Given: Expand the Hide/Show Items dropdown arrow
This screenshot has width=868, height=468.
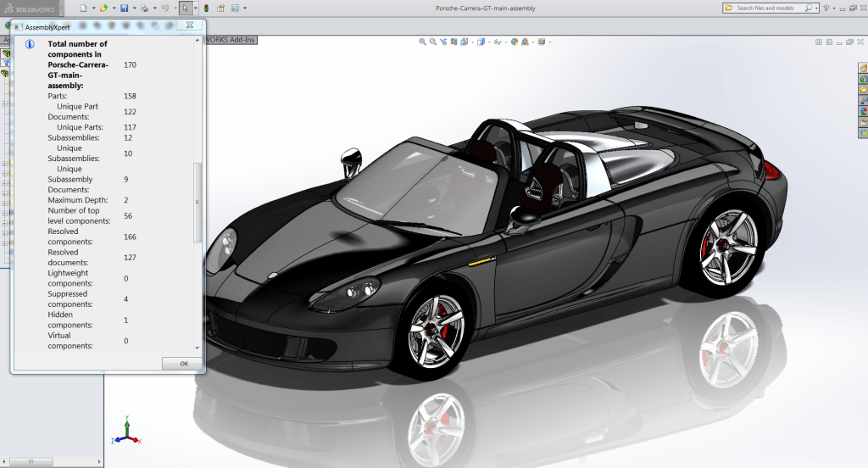Looking at the screenshot, I should 506,42.
